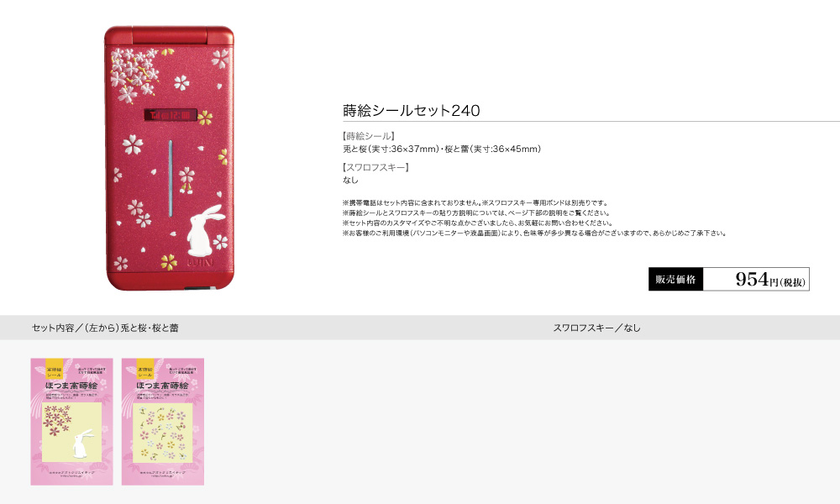Click the 蒔絵シールセット240 product title

coord(412,110)
